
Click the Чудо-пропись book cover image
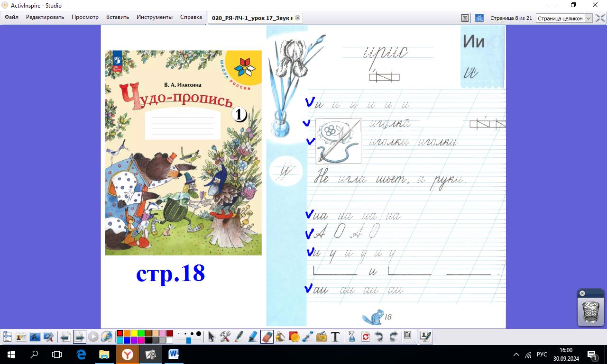183,153
